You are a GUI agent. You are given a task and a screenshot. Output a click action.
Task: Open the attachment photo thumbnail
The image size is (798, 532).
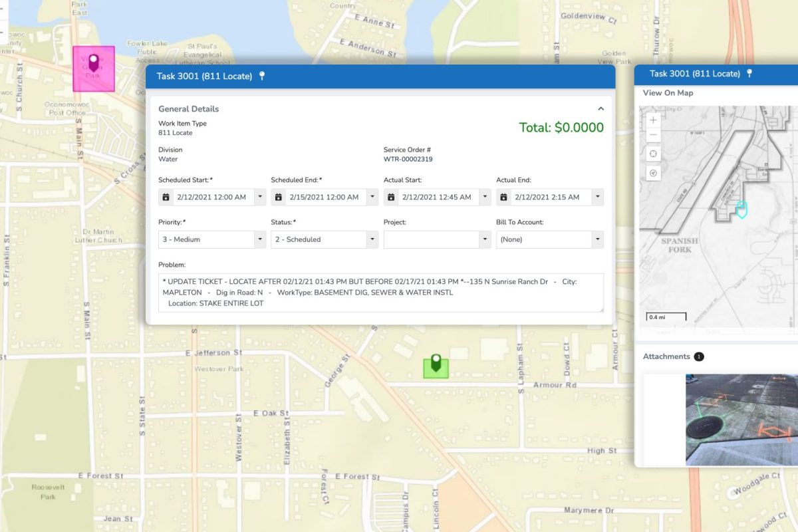point(740,418)
